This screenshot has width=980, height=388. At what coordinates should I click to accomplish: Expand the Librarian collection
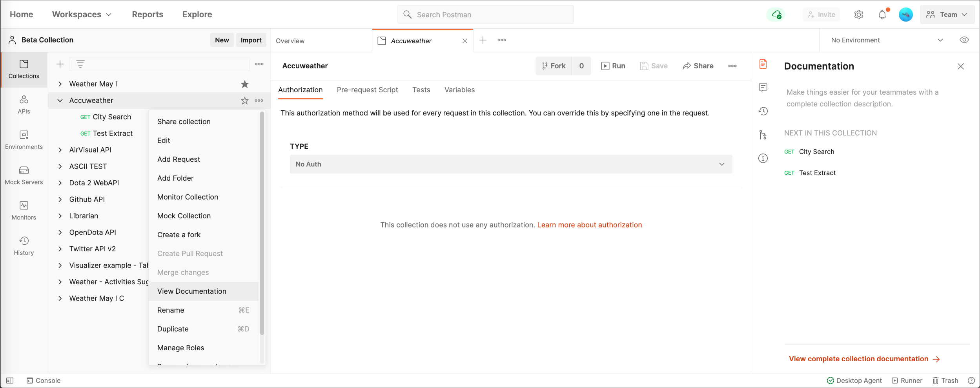point(60,216)
